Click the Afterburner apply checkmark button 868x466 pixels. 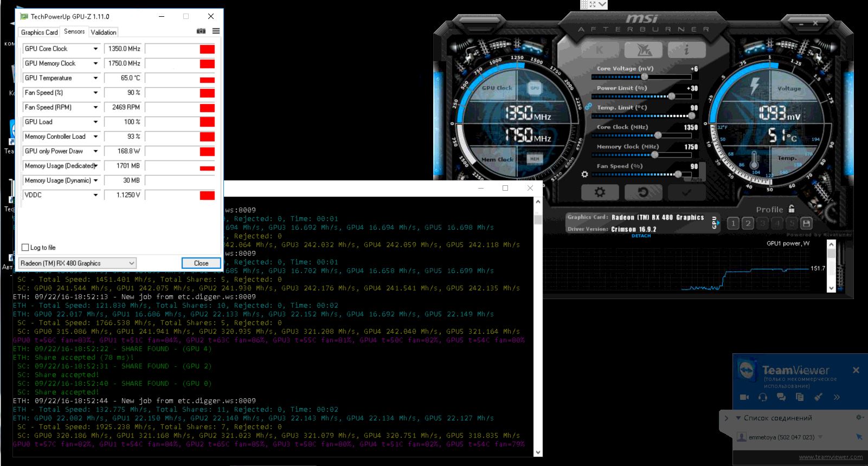pyautogui.click(x=686, y=192)
